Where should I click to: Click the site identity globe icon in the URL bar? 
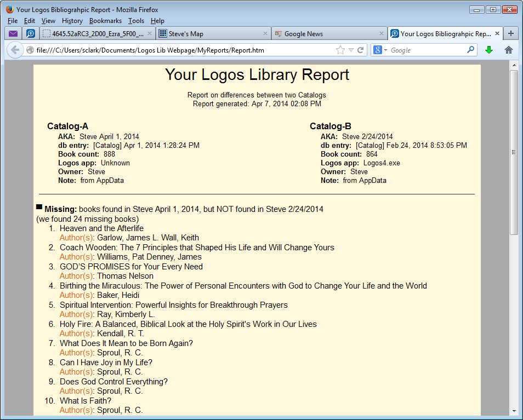click(30, 50)
